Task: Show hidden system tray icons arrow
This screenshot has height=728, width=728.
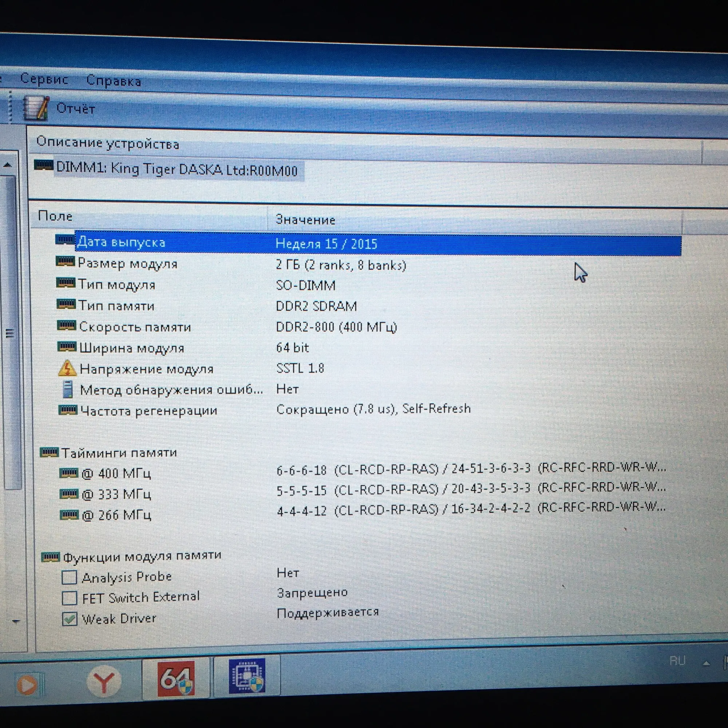Action: (x=706, y=664)
